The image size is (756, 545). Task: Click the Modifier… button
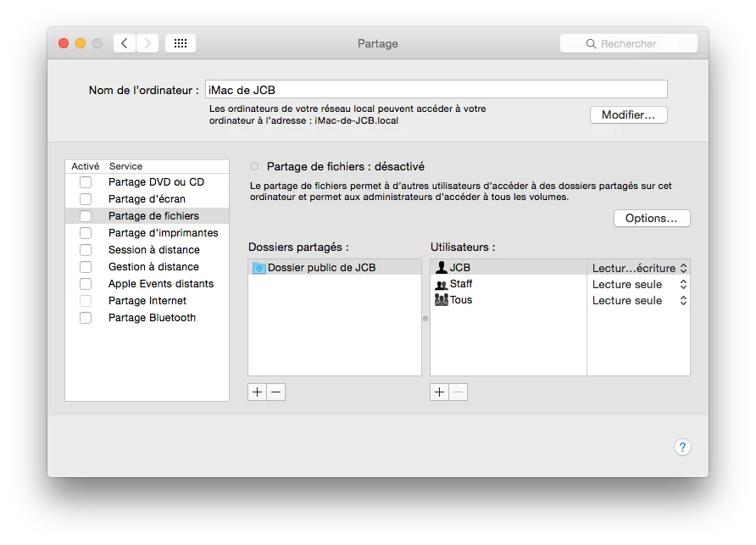pos(628,114)
